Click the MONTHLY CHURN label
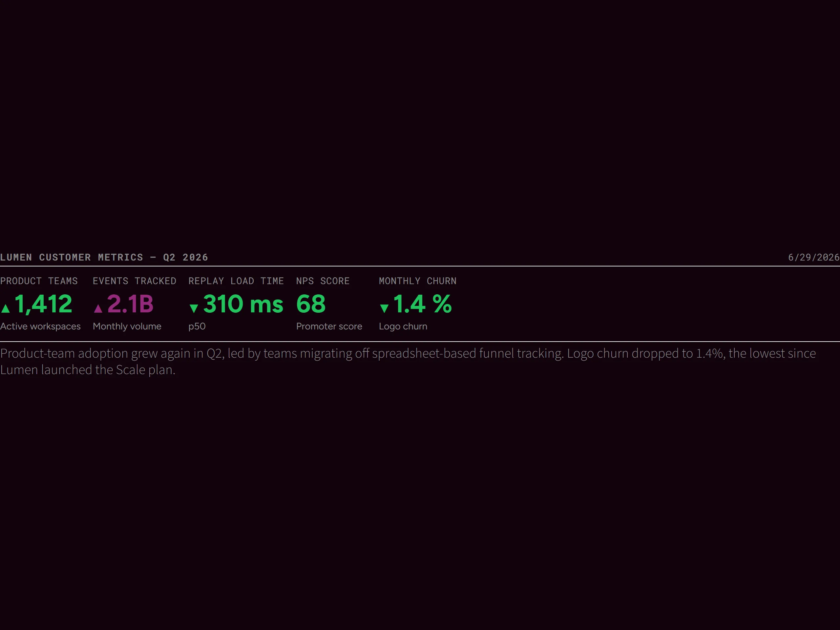The image size is (840, 630). coord(418,281)
